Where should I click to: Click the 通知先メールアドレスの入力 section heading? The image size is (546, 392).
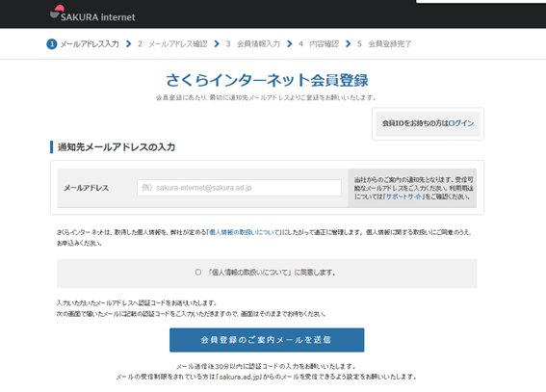point(117,147)
